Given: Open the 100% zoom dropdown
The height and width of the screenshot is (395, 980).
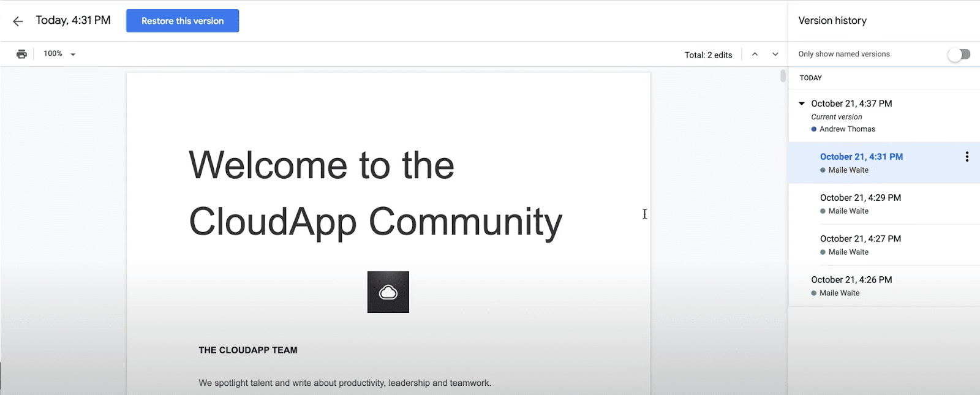Looking at the screenshot, I should click(59, 54).
